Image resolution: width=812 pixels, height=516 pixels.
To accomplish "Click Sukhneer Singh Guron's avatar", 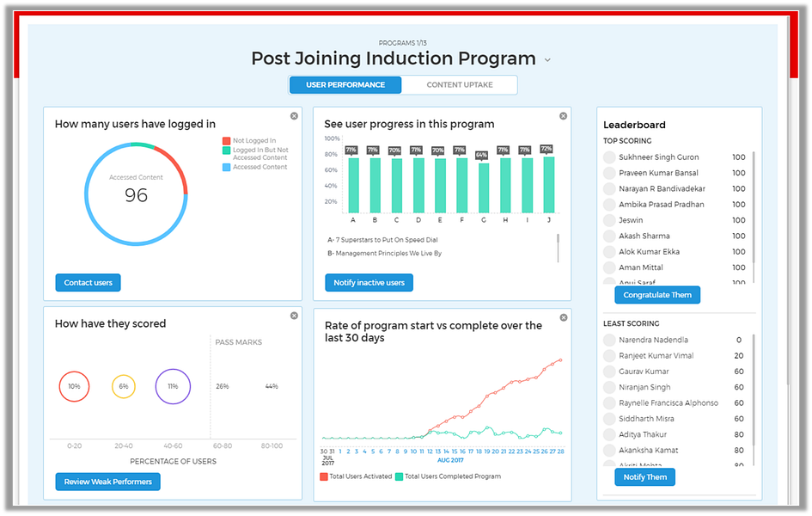I will click(609, 157).
